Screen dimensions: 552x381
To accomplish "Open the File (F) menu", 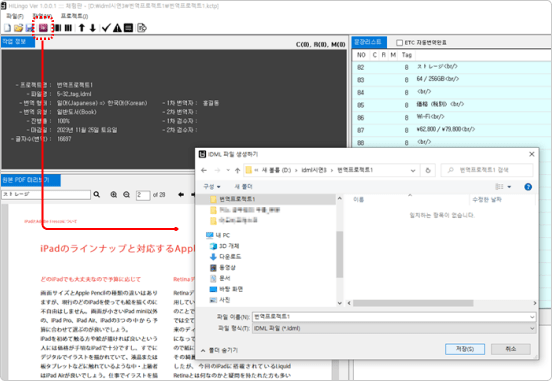I will tap(15, 16).
